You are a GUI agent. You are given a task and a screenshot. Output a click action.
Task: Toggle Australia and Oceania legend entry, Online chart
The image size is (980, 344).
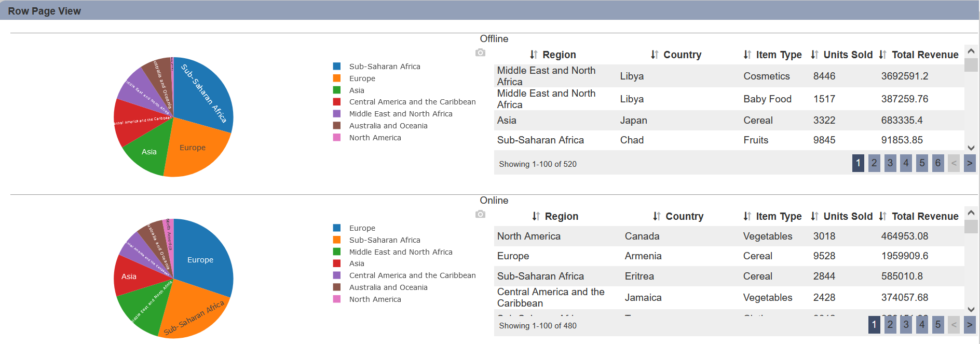[x=380, y=287]
